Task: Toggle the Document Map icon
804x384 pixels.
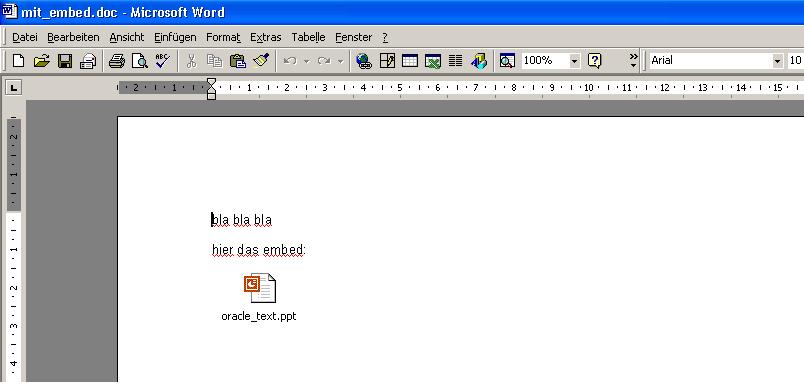Action: coord(507,61)
